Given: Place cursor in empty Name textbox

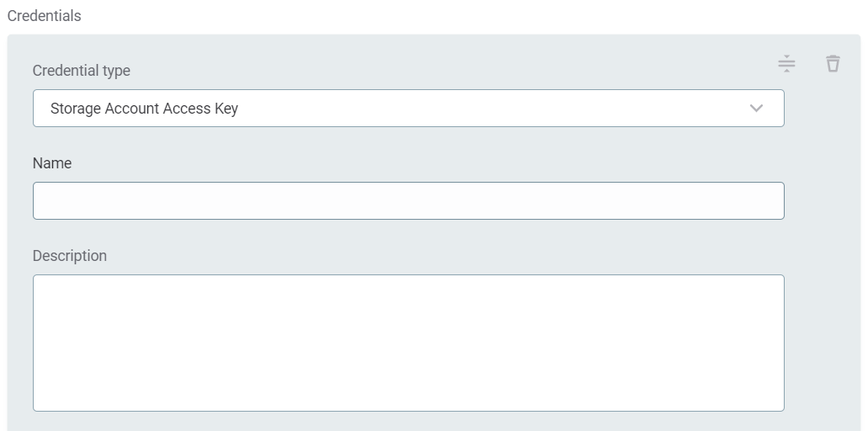Looking at the screenshot, I should pos(408,201).
